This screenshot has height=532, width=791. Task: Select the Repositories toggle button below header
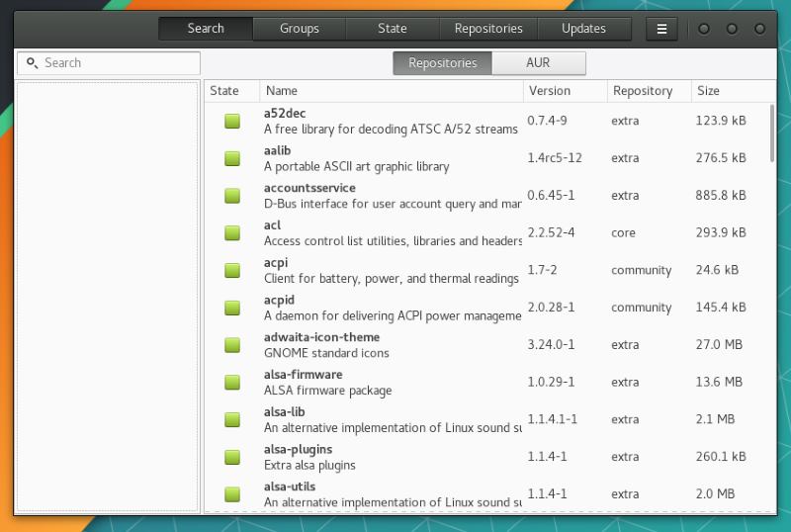coord(442,63)
